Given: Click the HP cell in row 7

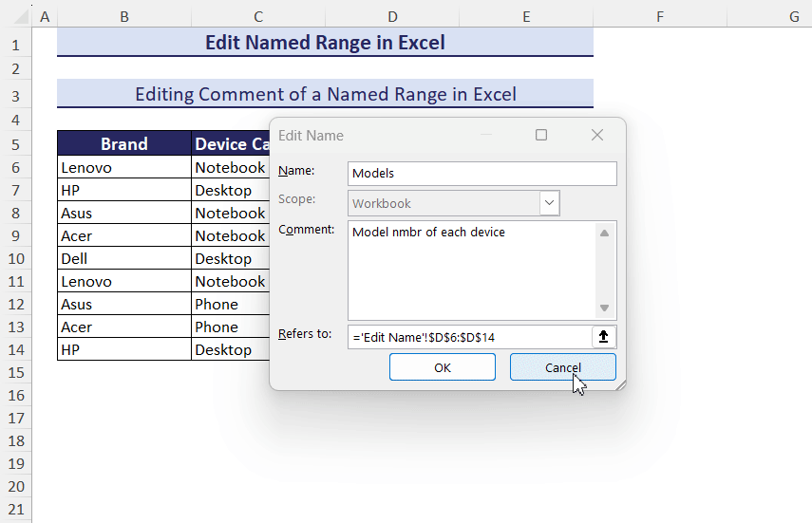Looking at the screenshot, I should click(x=124, y=190).
